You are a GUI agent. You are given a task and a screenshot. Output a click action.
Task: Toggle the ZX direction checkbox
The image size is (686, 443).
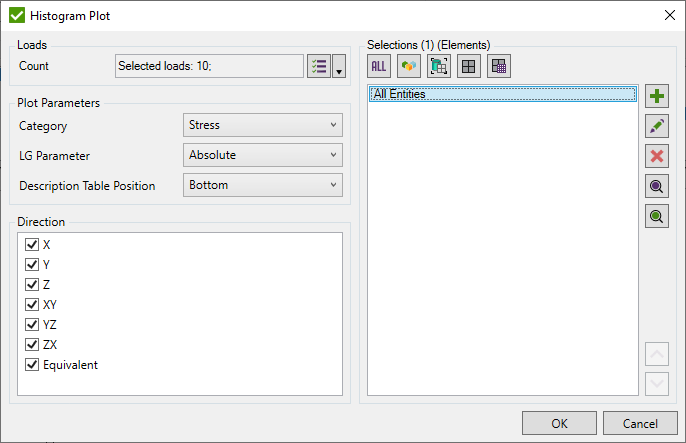[x=32, y=344]
